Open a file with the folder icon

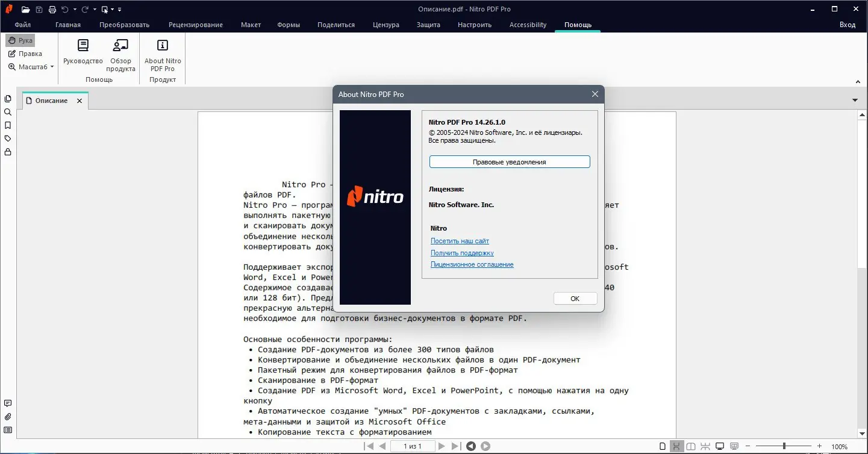25,9
